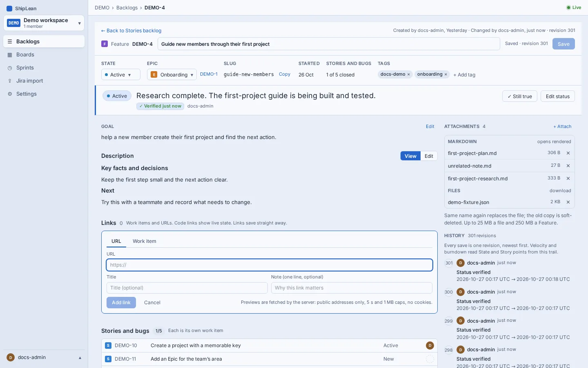Go to Sprints page

(44, 67)
